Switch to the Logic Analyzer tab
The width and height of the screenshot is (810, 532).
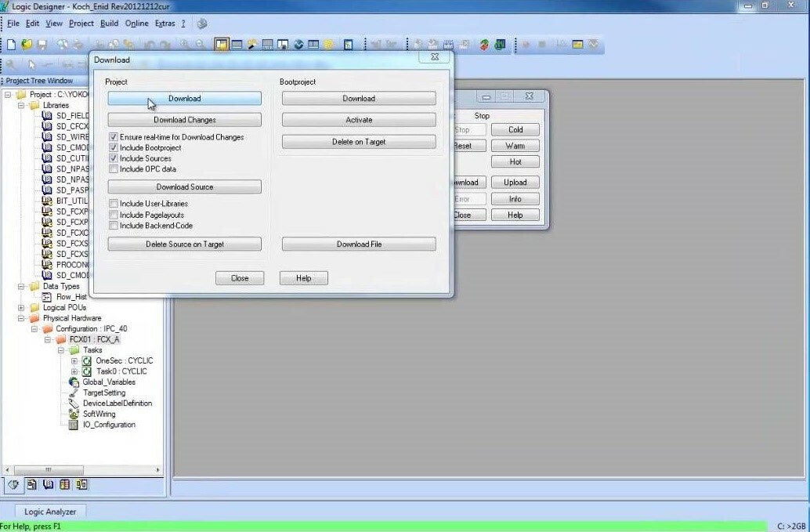click(x=50, y=512)
